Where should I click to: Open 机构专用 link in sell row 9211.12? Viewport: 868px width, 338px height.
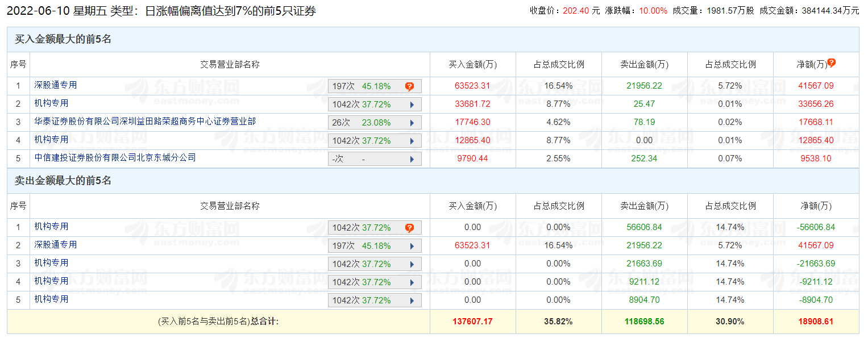51,281
